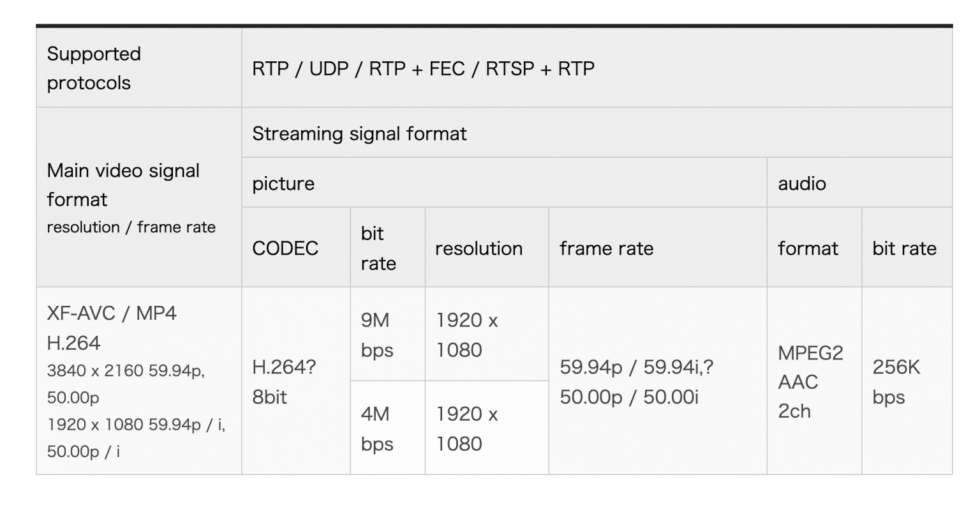Select the "frame rate" column header
This screenshot has height=507, width=980.
[x=606, y=248]
